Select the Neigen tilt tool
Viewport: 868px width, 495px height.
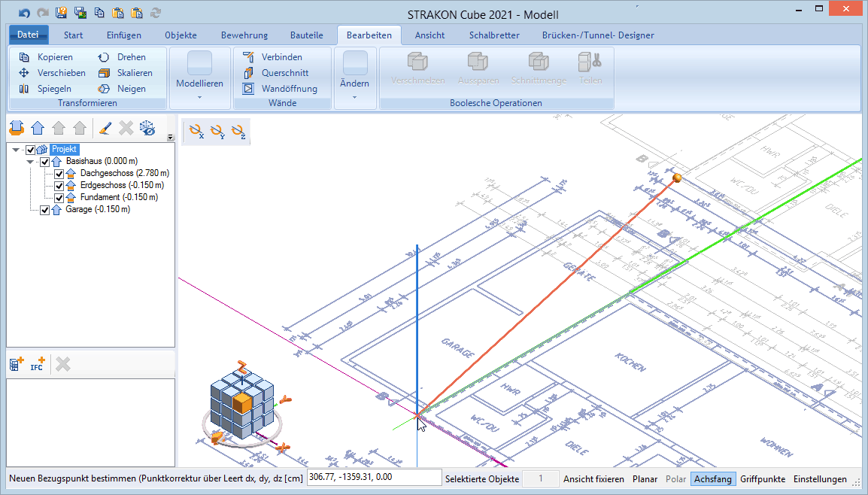pyautogui.click(x=122, y=89)
